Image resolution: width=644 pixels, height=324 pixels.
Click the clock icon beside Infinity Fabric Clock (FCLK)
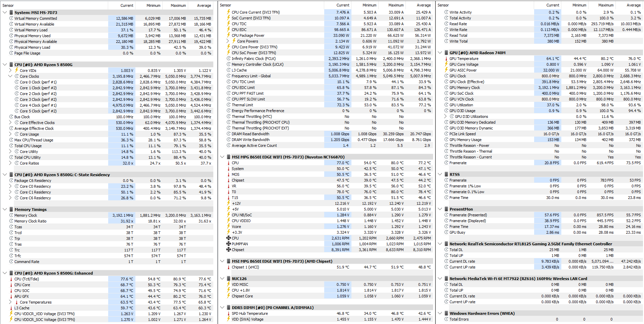pos(229,59)
